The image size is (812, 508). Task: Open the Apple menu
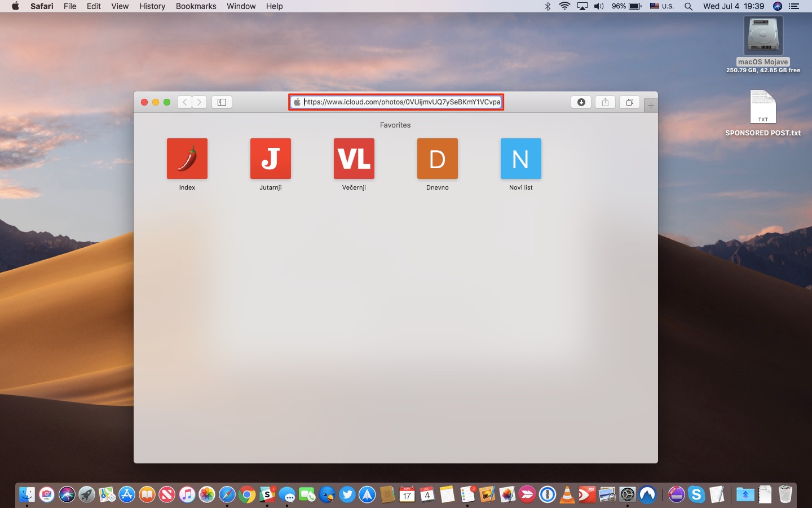pos(15,6)
